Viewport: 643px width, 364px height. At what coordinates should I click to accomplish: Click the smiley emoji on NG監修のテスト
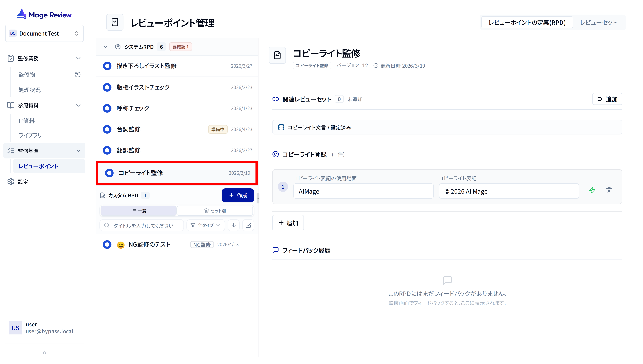tap(121, 245)
